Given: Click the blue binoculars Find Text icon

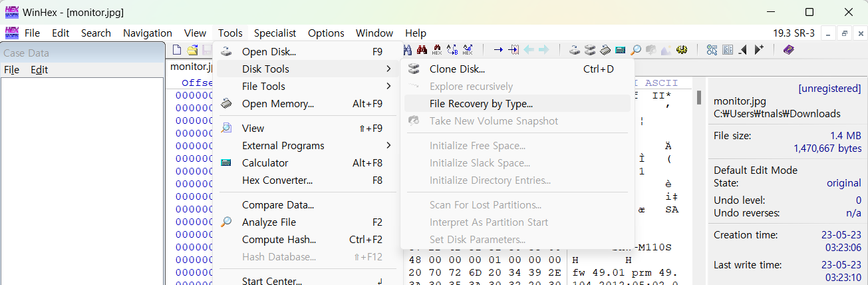Looking at the screenshot, I should click(407, 50).
